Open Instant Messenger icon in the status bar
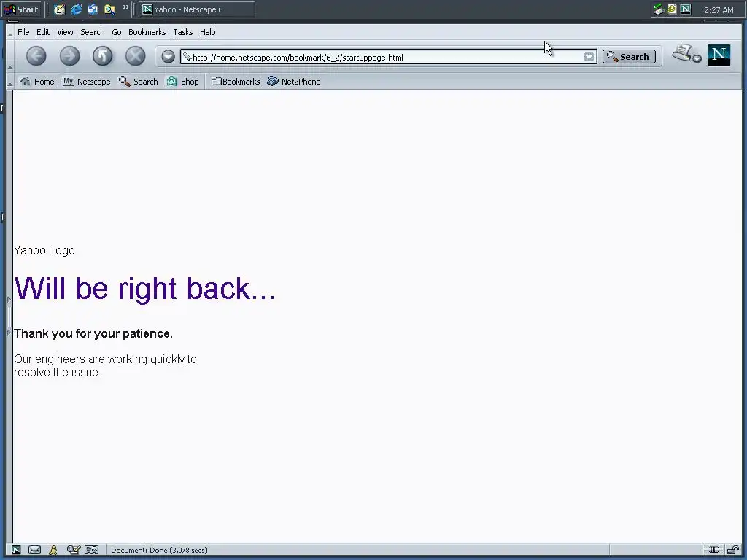Screen dimensions: 747x560 point(53,550)
